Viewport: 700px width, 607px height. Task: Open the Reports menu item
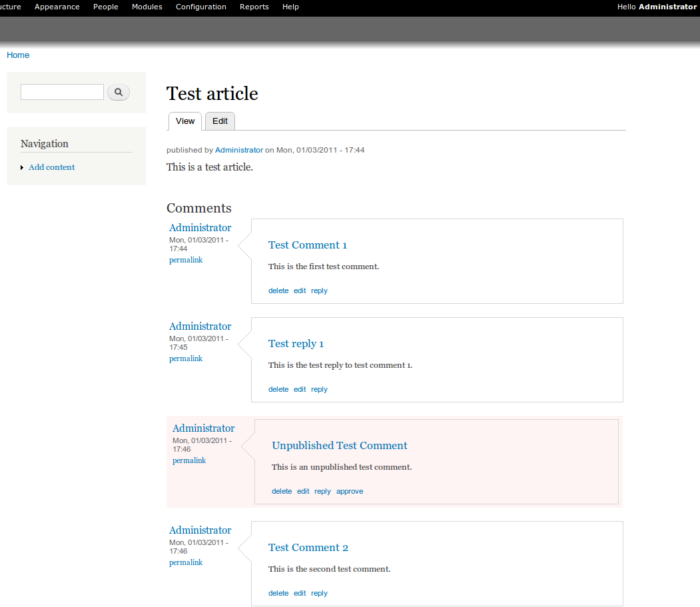click(254, 7)
